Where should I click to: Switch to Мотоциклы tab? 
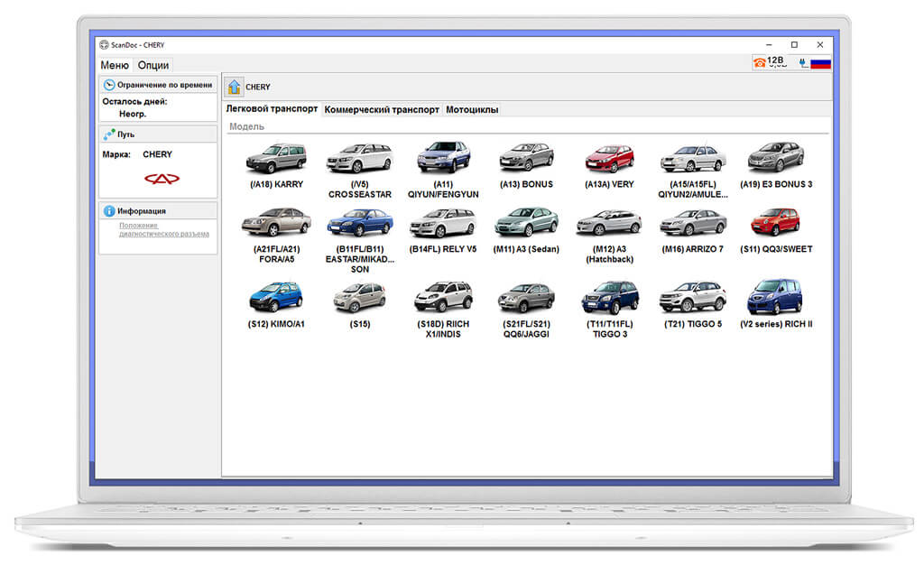point(472,109)
